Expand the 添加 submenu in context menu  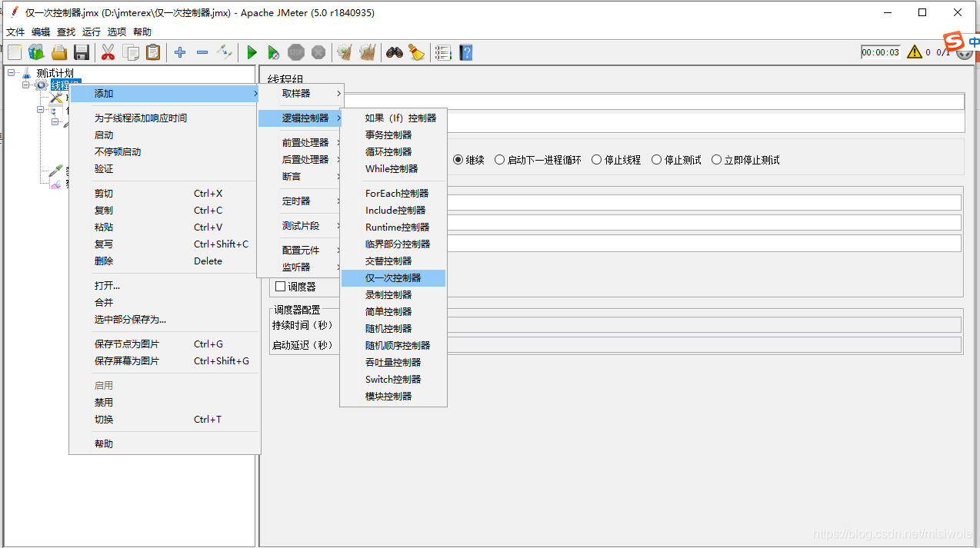click(165, 93)
